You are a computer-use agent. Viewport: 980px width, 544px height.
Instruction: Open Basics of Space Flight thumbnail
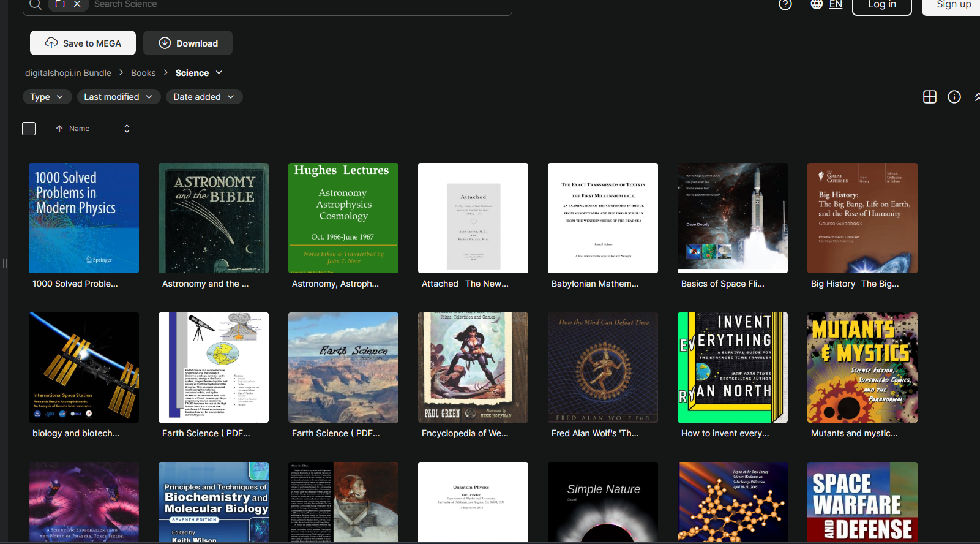[x=733, y=218]
